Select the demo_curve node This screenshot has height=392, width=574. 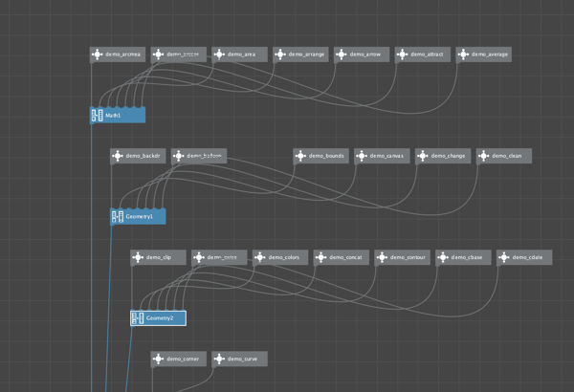click(x=240, y=359)
